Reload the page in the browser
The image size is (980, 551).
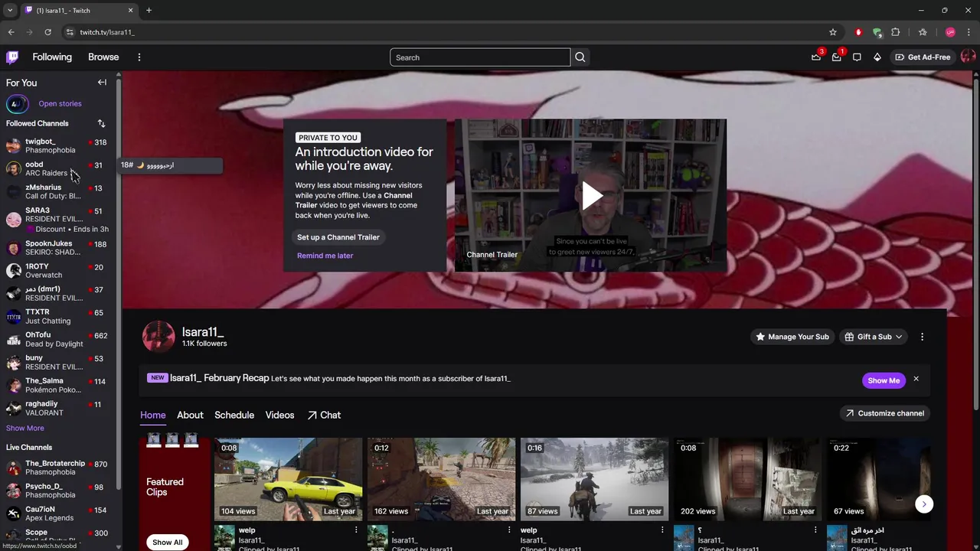click(x=47, y=32)
